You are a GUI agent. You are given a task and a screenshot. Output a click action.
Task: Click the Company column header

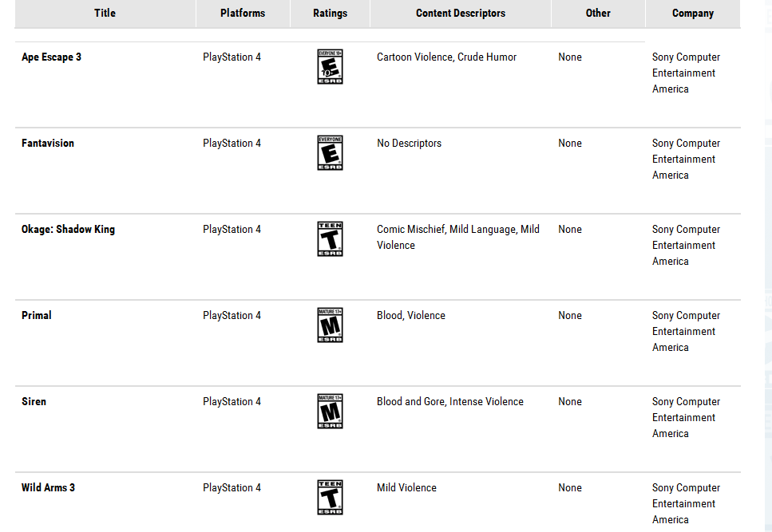[x=693, y=14]
